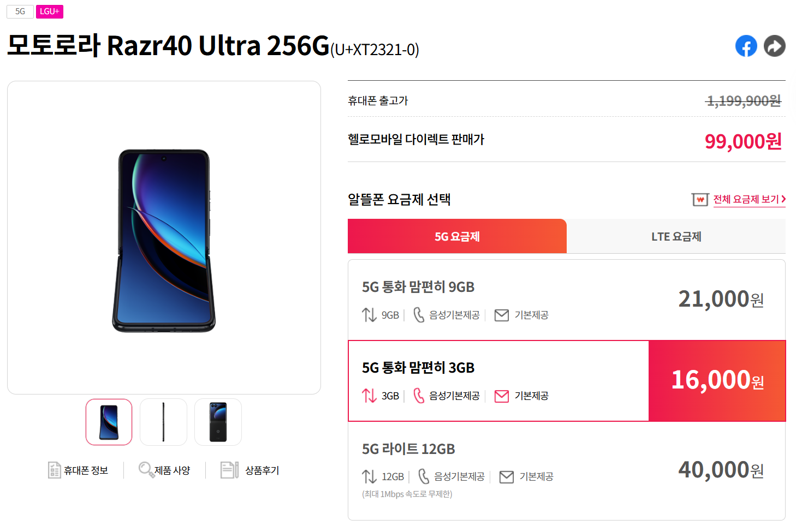Click the share arrow icon
Image resolution: width=796 pixels, height=532 pixels.
click(774, 46)
